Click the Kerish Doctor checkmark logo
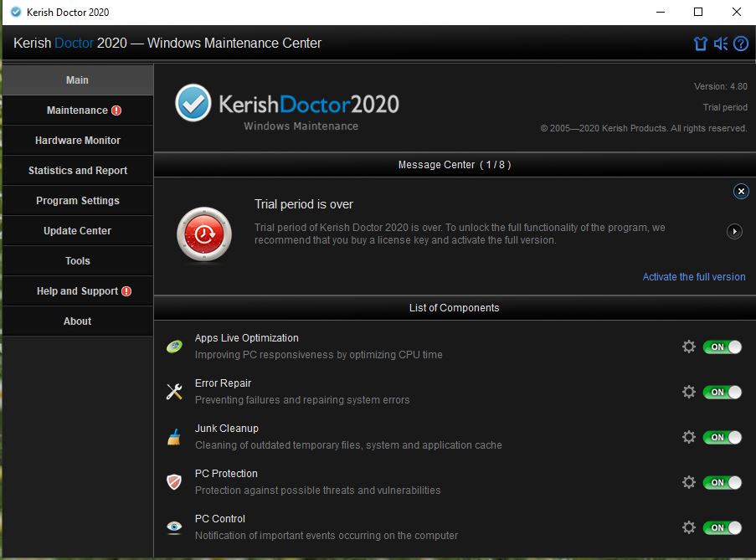 pyautogui.click(x=193, y=103)
